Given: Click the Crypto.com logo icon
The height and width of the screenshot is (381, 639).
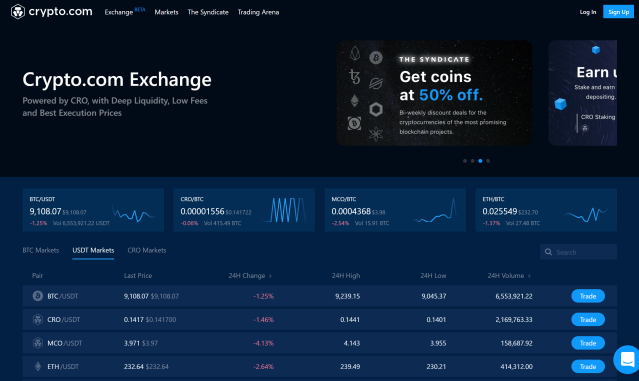Looking at the screenshot, I should pyautogui.click(x=18, y=11).
